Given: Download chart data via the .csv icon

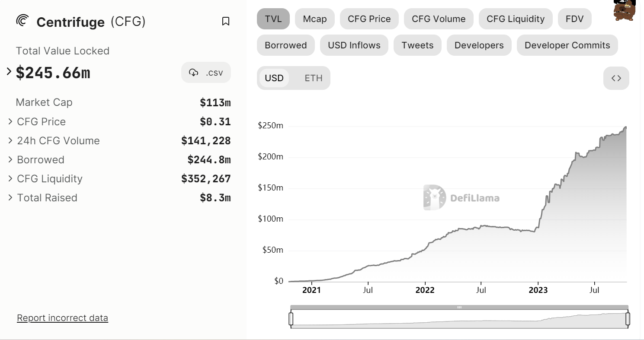Looking at the screenshot, I should click(x=206, y=72).
